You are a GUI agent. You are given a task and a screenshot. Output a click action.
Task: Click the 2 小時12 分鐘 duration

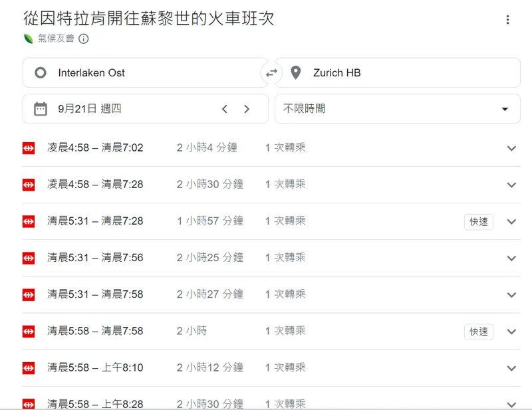click(x=209, y=367)
